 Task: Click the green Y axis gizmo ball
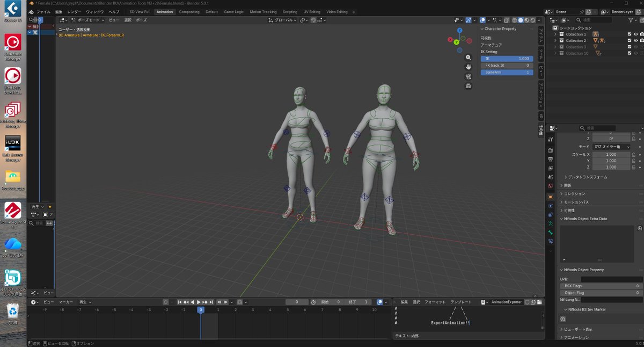click(456, 42)
